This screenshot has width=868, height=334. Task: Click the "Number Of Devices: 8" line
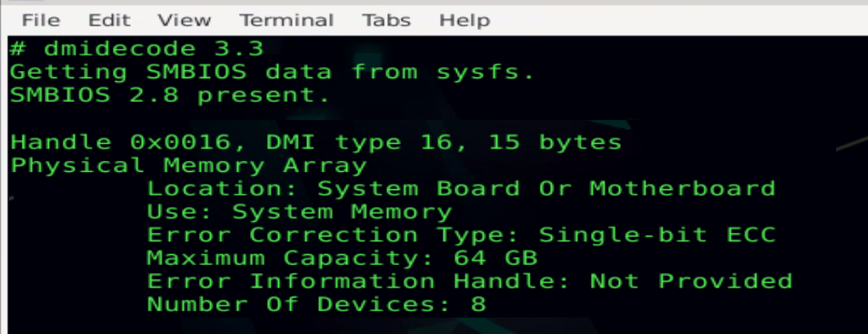point(316,304)
